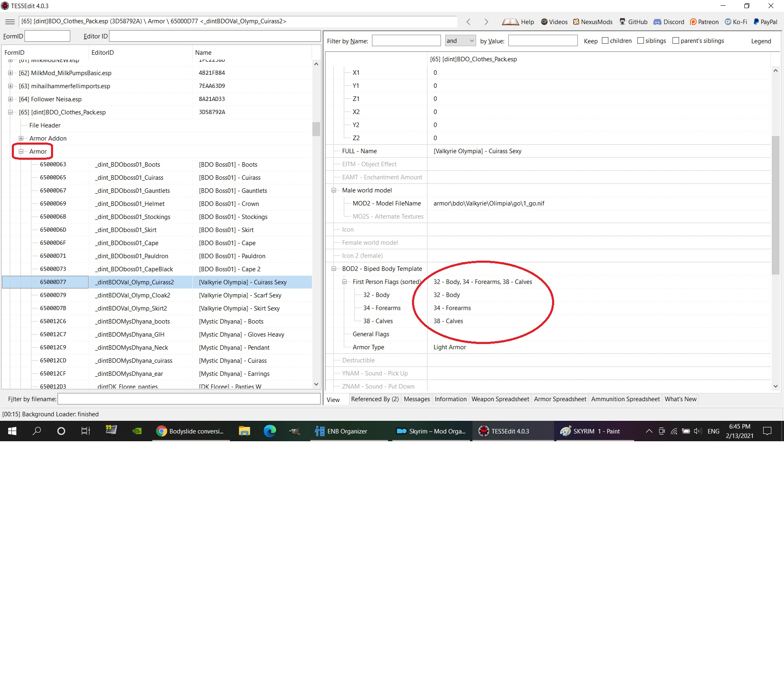This screenshot has height=688, width=784.
Task: Open the hamburger main menu
Action: click(10, 22)
